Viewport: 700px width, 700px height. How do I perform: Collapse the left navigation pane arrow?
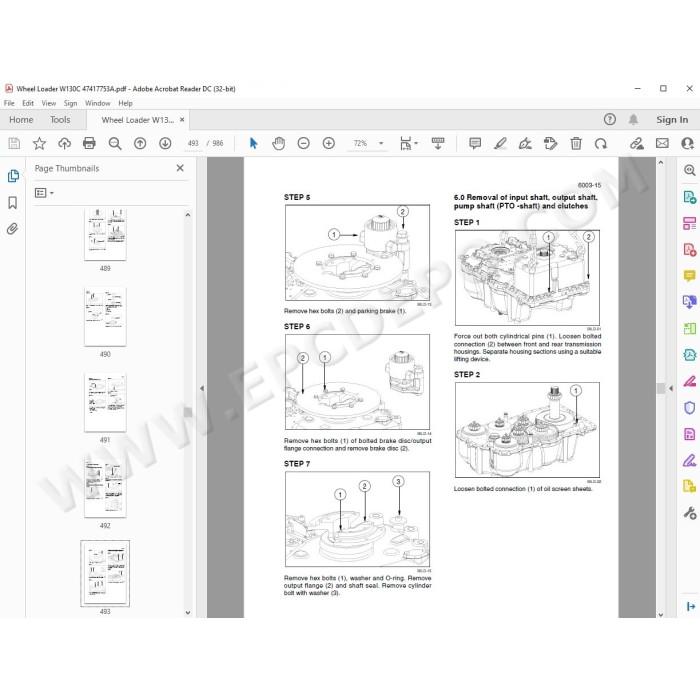click(x=202, y=388)
